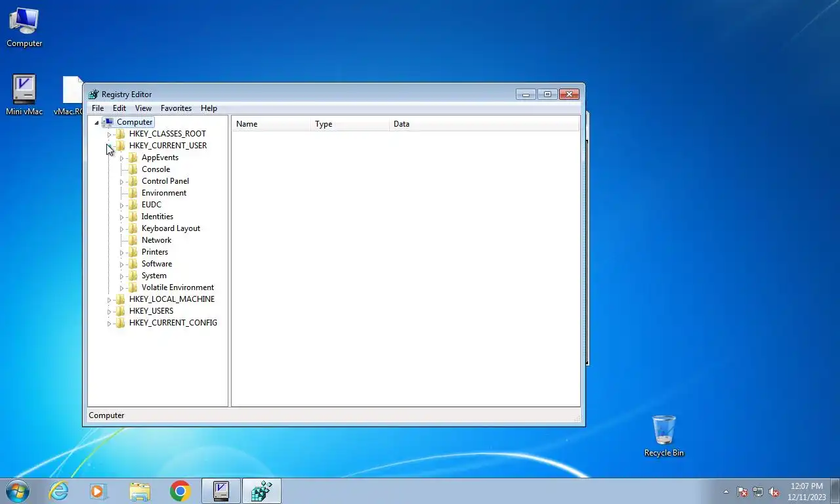840x504 pixels.
Task: Select the HKEY_LOCAL_MACHINE label
Action: [172, 299]
